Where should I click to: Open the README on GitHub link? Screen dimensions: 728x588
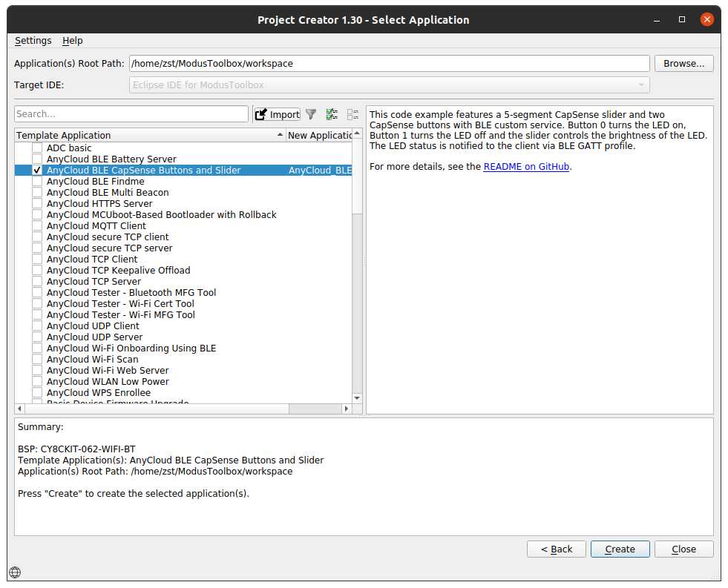click(526, 167)
